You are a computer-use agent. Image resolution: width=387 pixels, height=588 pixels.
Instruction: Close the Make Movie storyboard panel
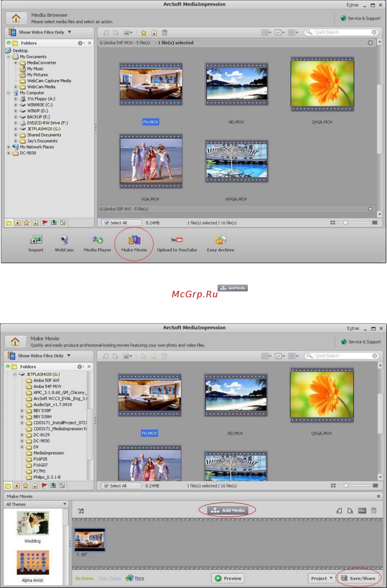click(x=379, y=496)
